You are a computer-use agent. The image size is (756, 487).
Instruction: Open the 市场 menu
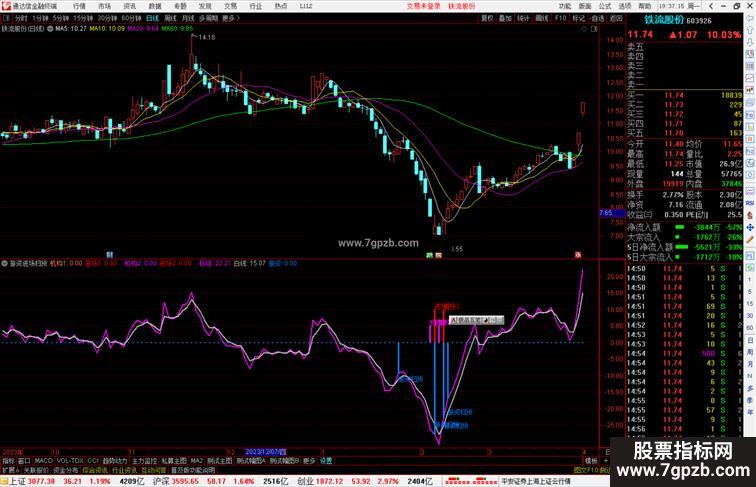105,6
